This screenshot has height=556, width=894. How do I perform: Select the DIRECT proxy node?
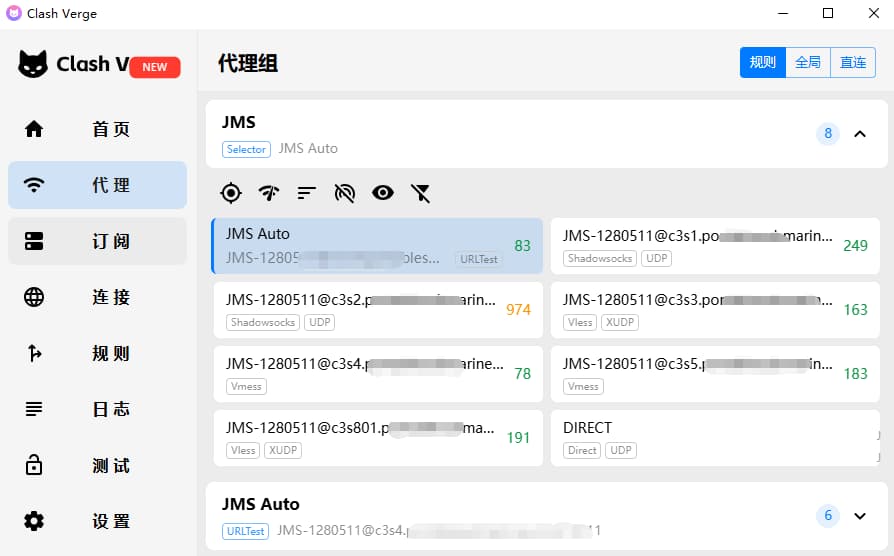coord(715,438)
